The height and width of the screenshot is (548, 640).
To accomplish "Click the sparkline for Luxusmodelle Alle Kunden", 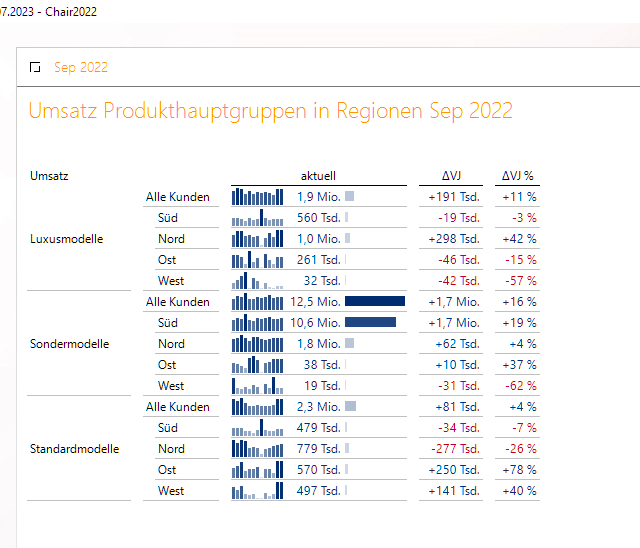I will click(x=258, y=197).
